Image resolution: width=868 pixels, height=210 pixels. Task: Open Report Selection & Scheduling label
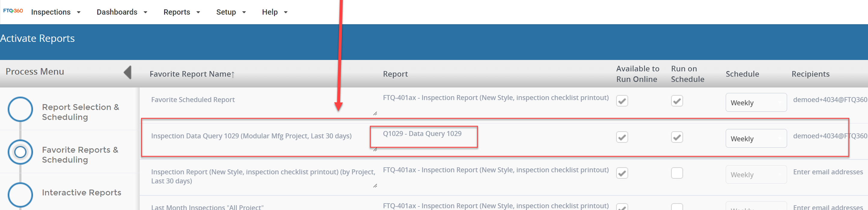[81, 112]
